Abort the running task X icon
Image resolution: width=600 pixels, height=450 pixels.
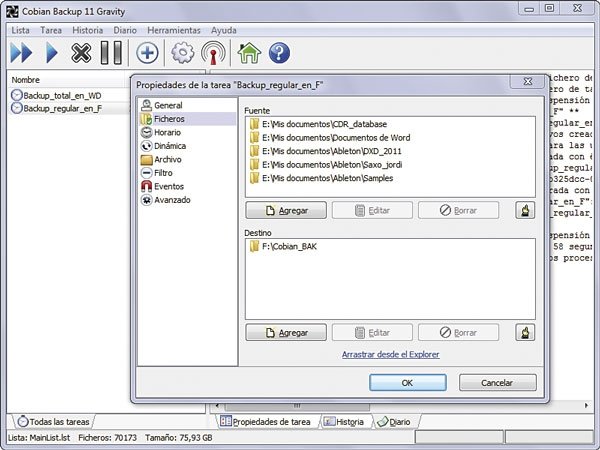(81, 53)
